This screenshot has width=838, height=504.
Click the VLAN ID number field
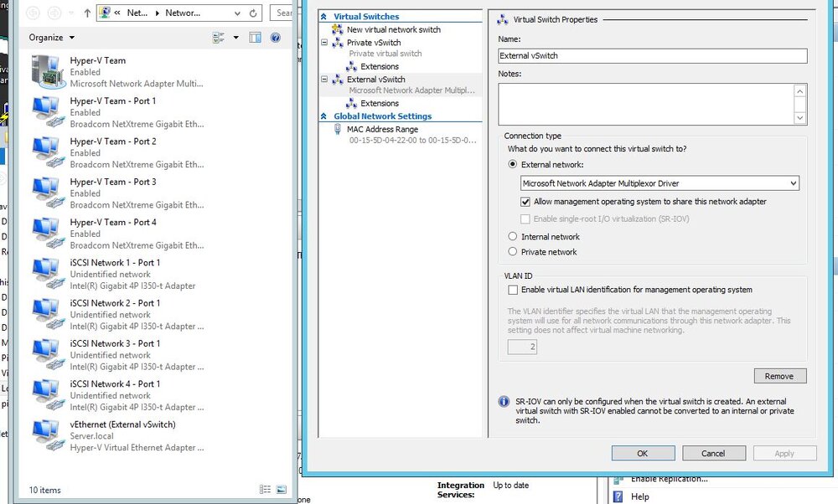click(x=522, y=347)
